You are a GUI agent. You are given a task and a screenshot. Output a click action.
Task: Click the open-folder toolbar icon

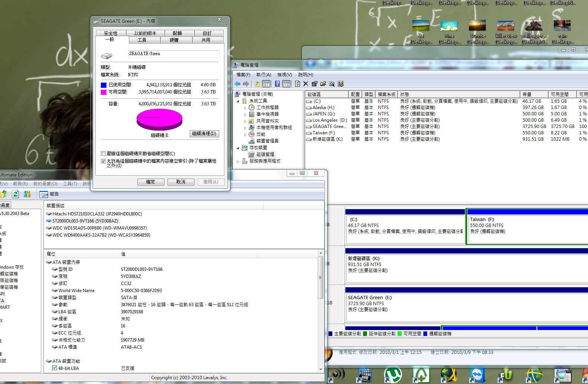coord(323,84)
